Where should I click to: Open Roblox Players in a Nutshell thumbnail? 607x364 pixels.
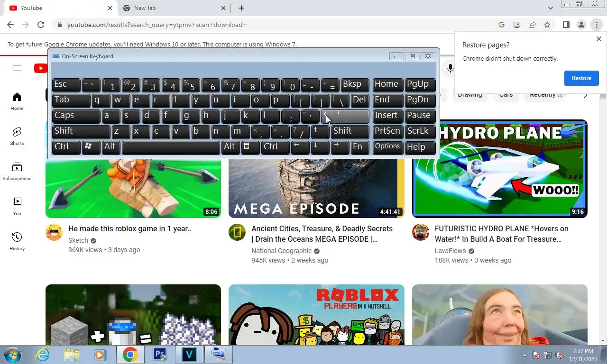(x=316, y=315)
